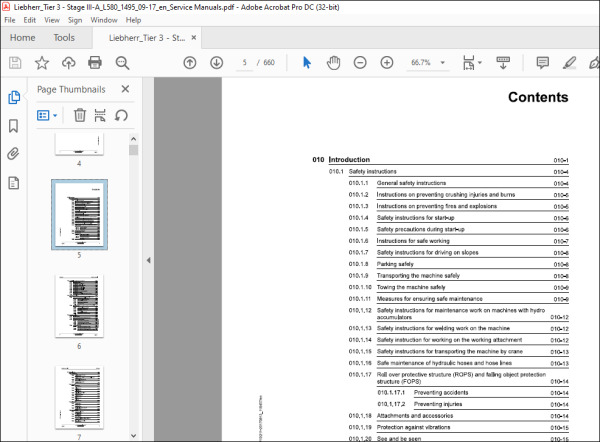The height and width of the screenshot is (442, 600).
Task: Open the find text magnifier
Action: pos(122,63)
